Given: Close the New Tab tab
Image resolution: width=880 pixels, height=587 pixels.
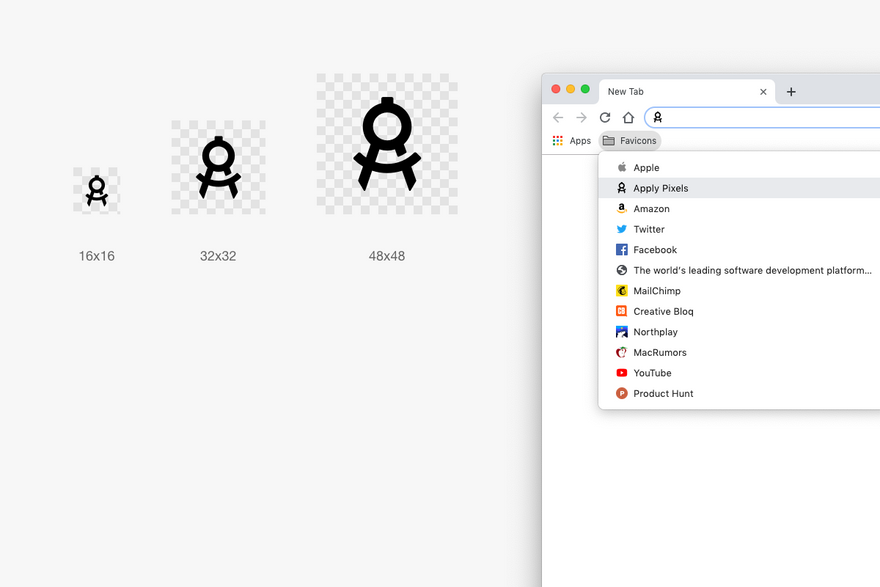Looking at the screenshot, I should [x=763, y=91].
